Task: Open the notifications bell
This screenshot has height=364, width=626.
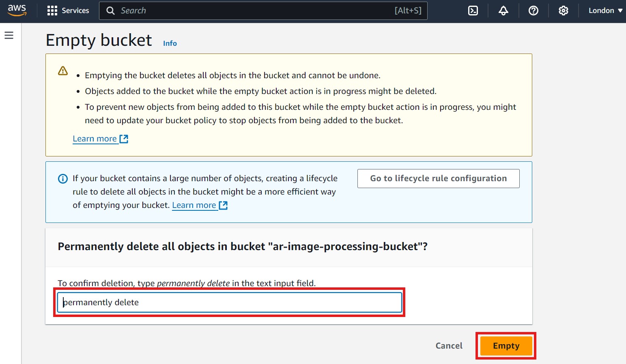Action: click(503, 11)
